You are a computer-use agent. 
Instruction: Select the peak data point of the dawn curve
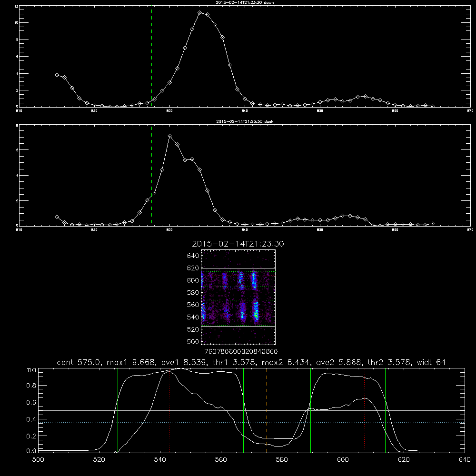[200, 13]
